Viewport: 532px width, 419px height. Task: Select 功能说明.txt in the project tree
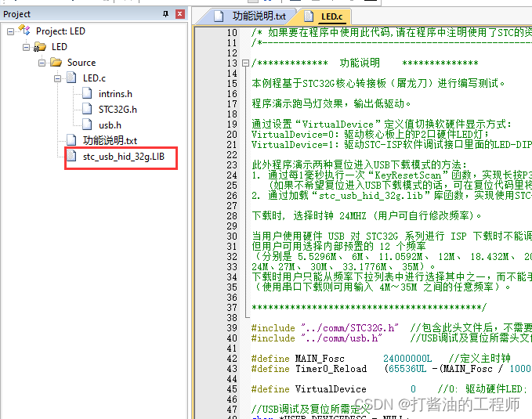110,140
